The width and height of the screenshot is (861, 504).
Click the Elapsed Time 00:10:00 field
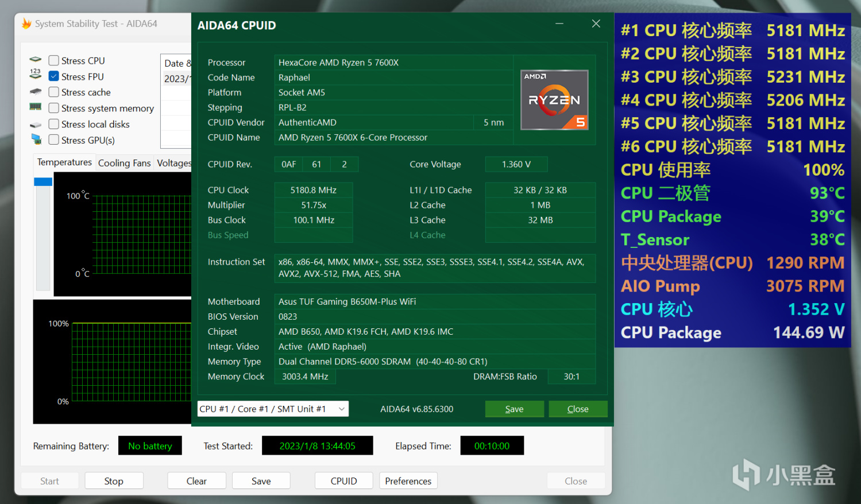point(492,446)
